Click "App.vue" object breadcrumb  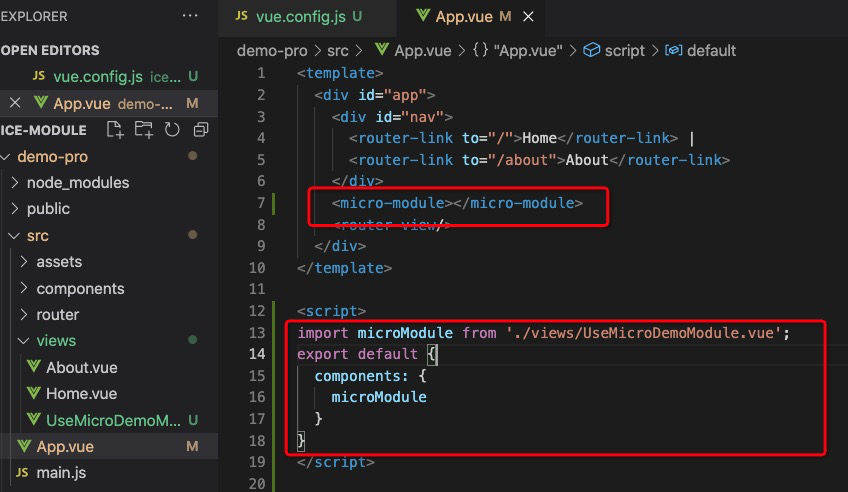[518, 50]
